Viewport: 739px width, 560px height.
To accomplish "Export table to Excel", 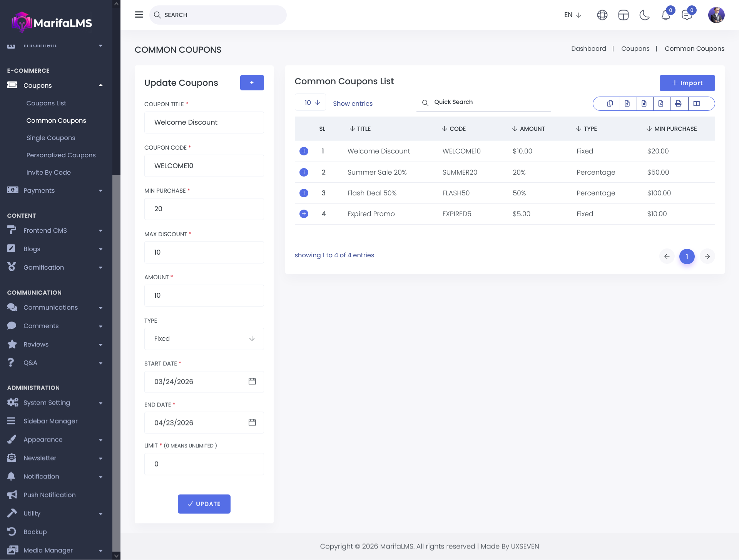I will 627,103.
